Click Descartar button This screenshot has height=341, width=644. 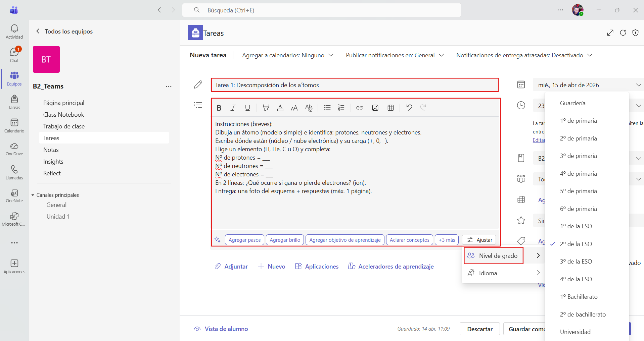point(479,329)
